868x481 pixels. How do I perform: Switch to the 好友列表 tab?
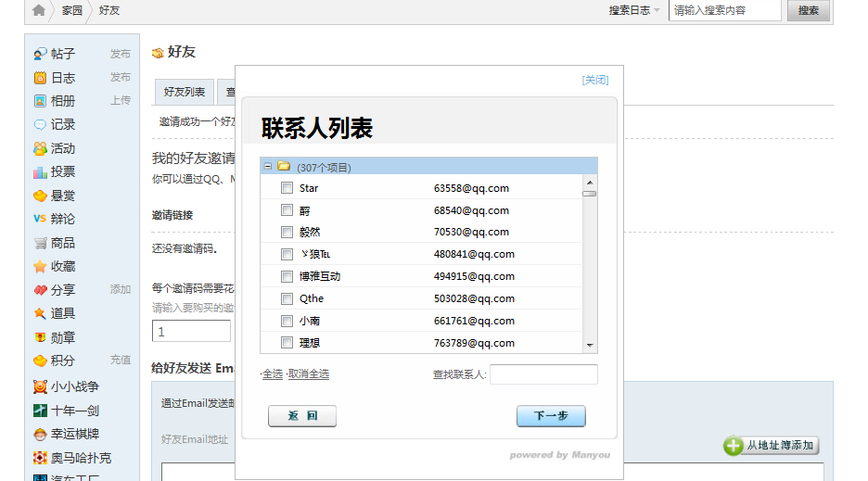coord(185,92)
